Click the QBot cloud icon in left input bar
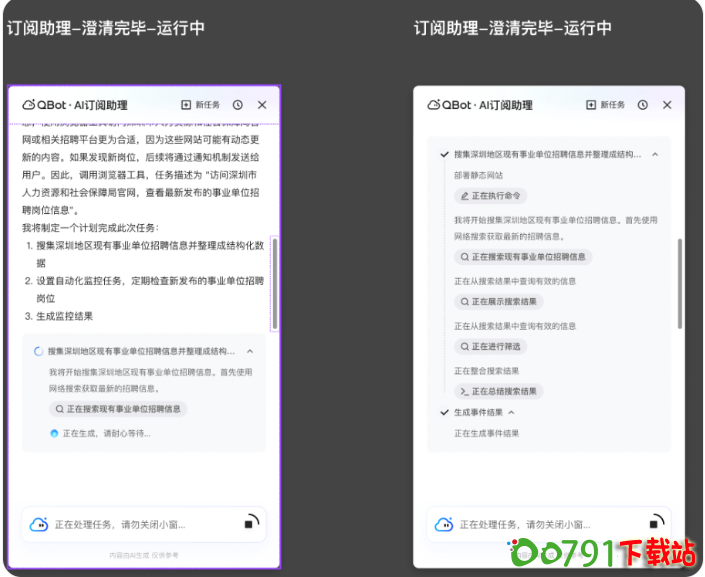 pos(38,524)
